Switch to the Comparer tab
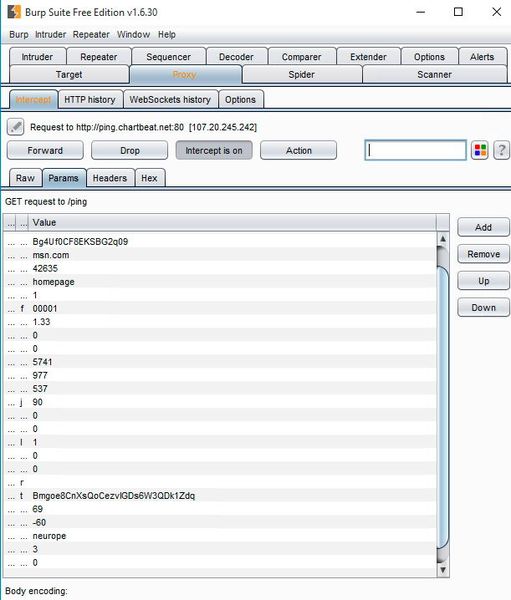Screen dimensions: 511x600 (302, 57)
